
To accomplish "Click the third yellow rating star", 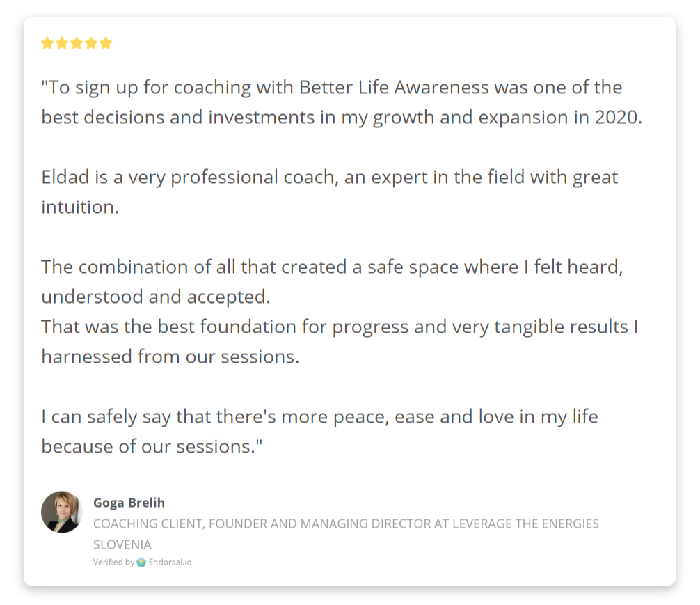I will pyautogui.click(x=77, y=43).
